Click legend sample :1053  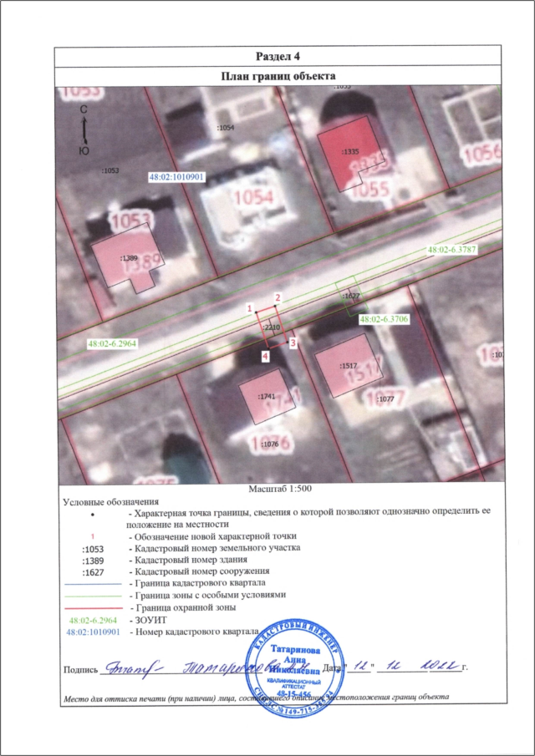click(93, 549)
